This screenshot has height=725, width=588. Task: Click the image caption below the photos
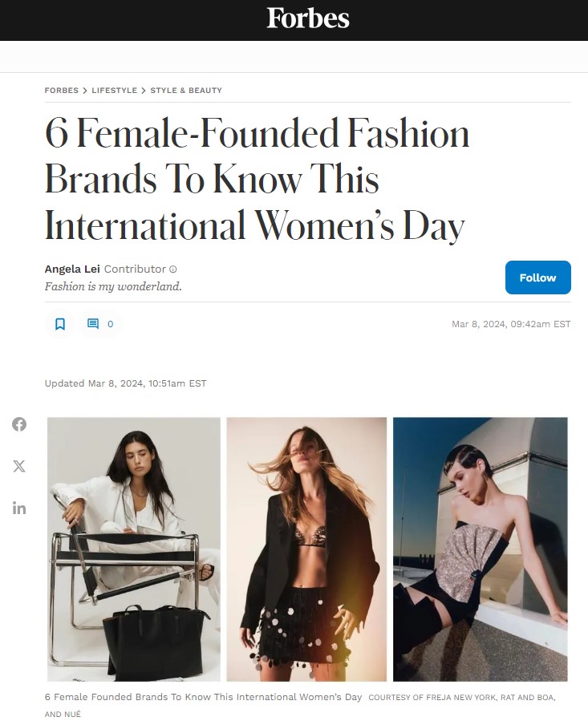204,697
